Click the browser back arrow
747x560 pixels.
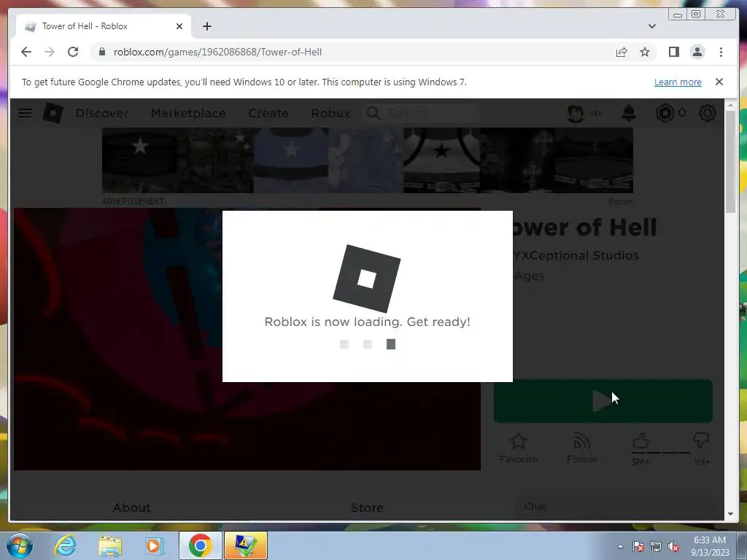26,52
